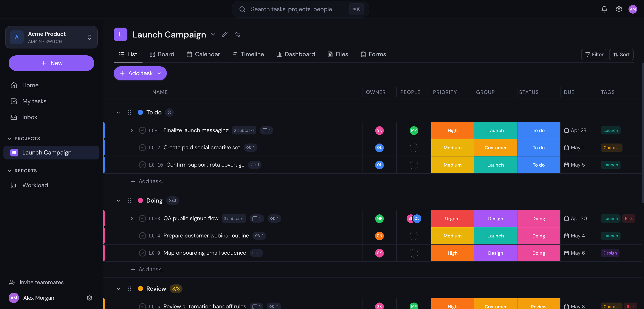Viewport: 644px width, 309px height.
Task: Collapse the Doing group
Action: click(x=118, y=200)
